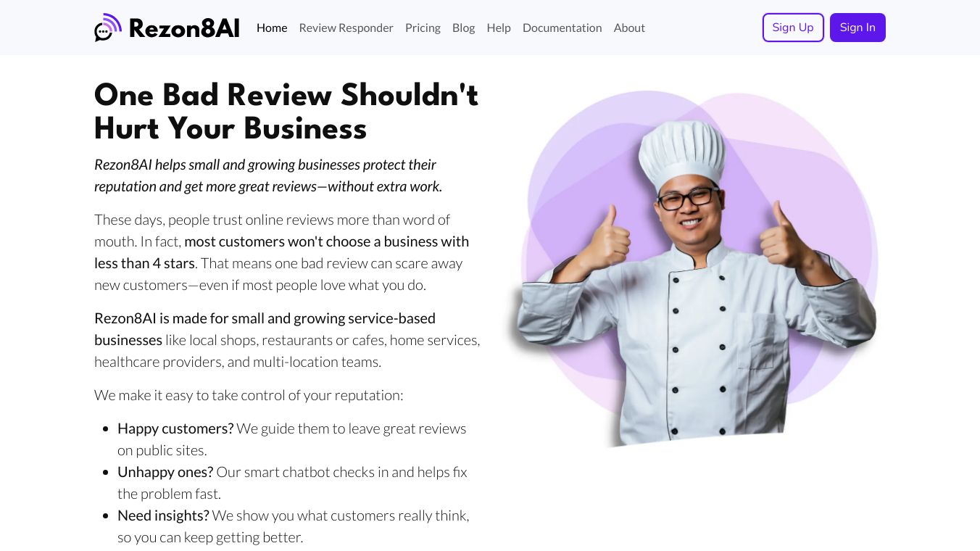Navigate to Documentation

562,28
